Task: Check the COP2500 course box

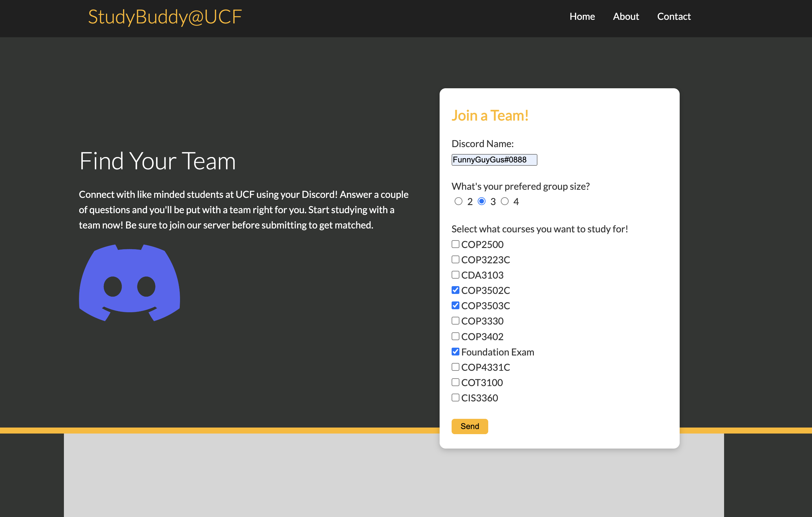Action: [455, 244]
